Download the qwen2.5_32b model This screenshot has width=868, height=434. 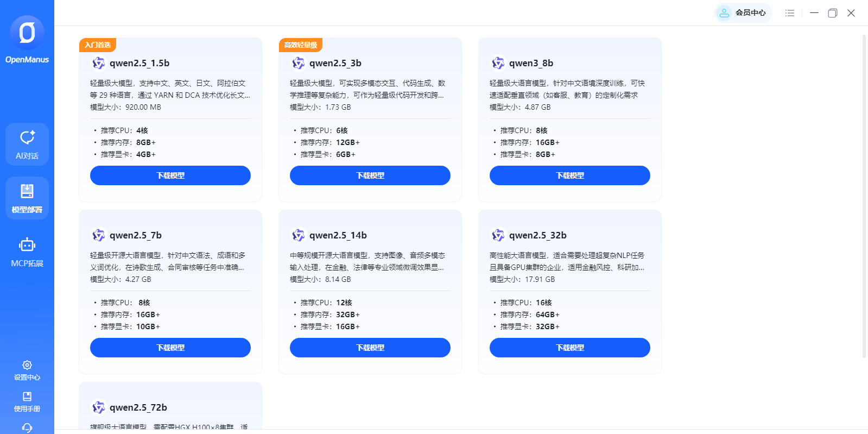(x=570, y=348)
